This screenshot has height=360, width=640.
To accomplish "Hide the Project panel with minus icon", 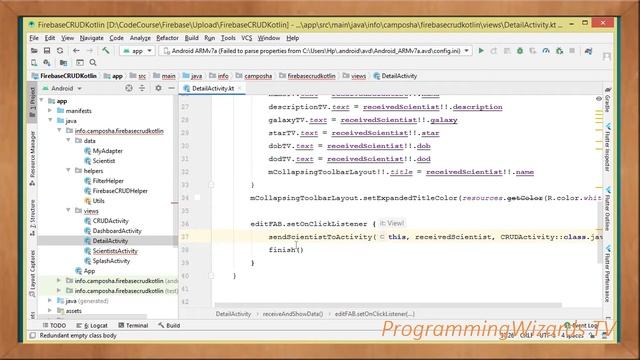I will point(171,88).
